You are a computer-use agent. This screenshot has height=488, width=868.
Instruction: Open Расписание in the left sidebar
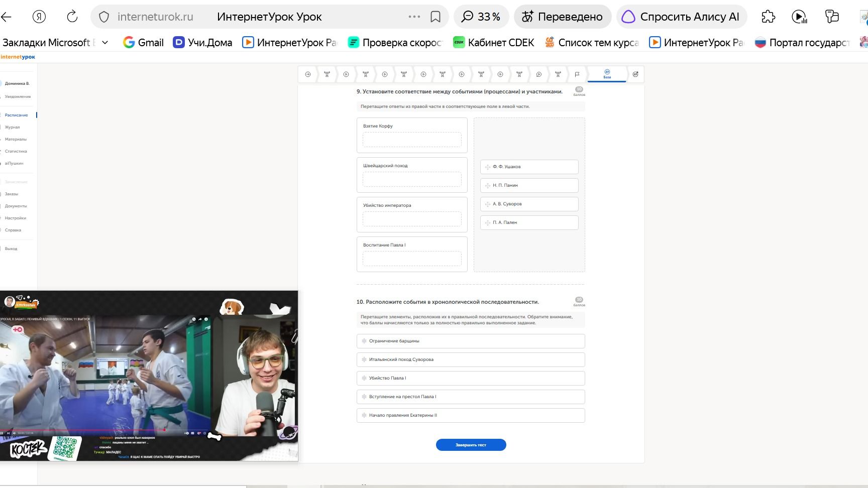17,115
